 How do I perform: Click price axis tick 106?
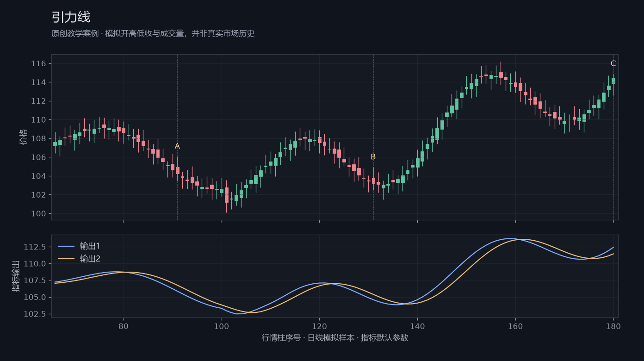pyautogui.click(x=39, y=157)
